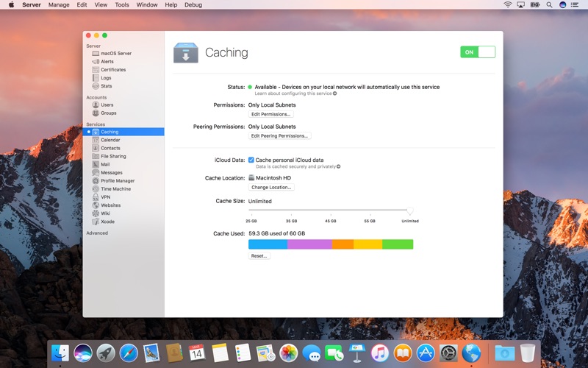Click the purple segment of cache usage bar

pyautogui.click(x=309, y=244)
